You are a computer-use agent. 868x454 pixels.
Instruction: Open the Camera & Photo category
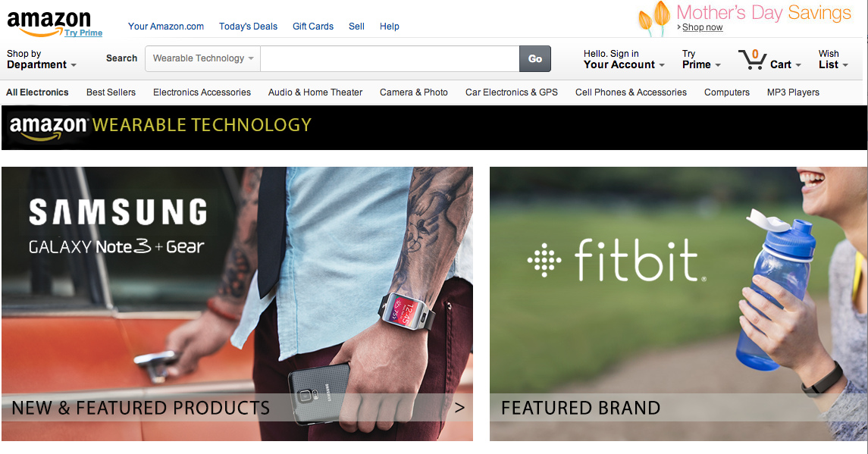413,92
